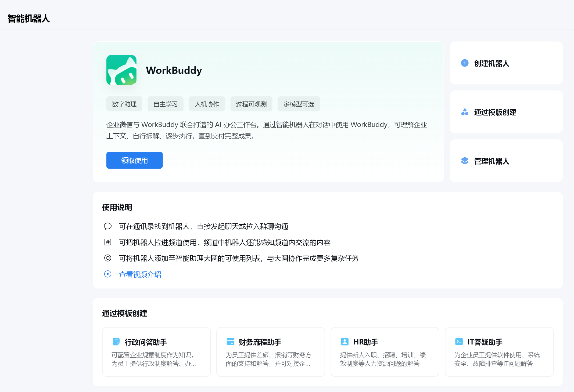Click the hashtag channel icon in 使用说明
Screen dimensions: 574x392
tap(108, 242)
